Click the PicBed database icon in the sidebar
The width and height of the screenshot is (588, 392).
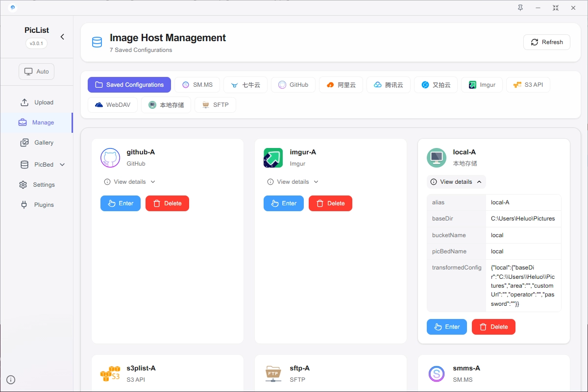coord(24,165)
